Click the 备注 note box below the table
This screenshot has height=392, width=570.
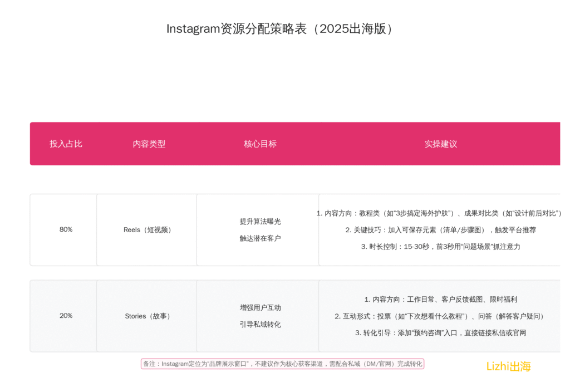pos(283,364)
